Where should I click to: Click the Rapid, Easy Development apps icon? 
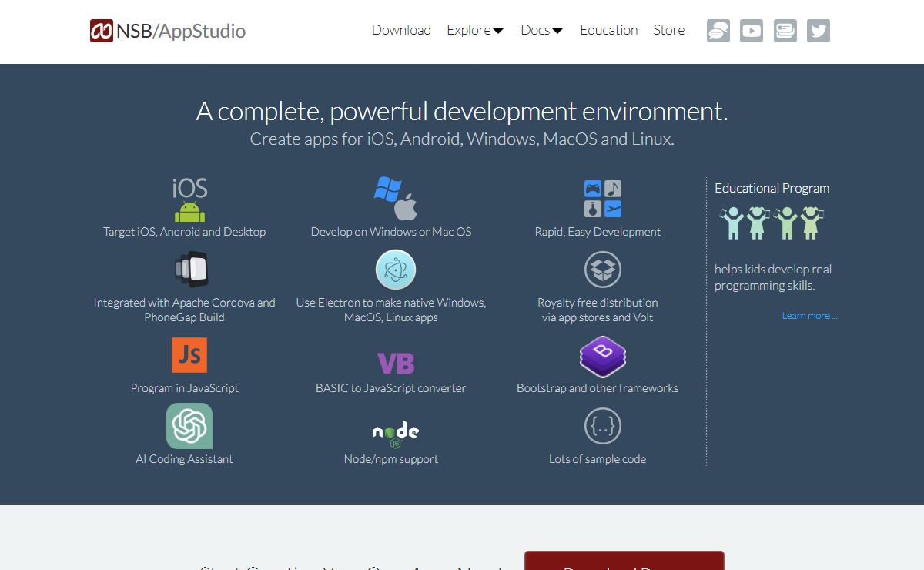click(602, 199)
